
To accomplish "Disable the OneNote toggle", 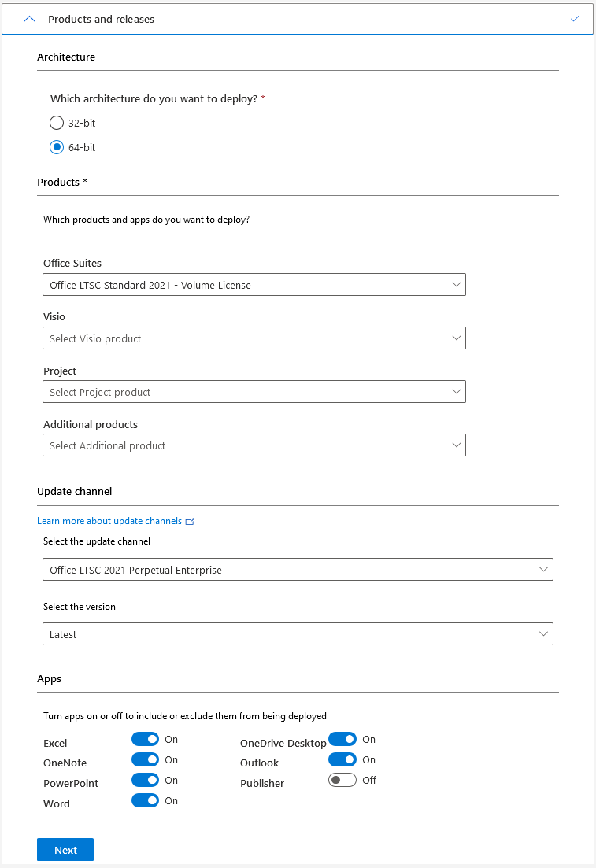I will point(145,760).
